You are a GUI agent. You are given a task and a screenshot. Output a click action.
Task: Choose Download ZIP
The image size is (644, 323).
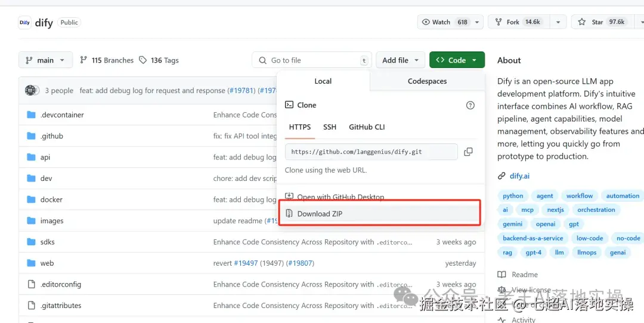(379, 214)
